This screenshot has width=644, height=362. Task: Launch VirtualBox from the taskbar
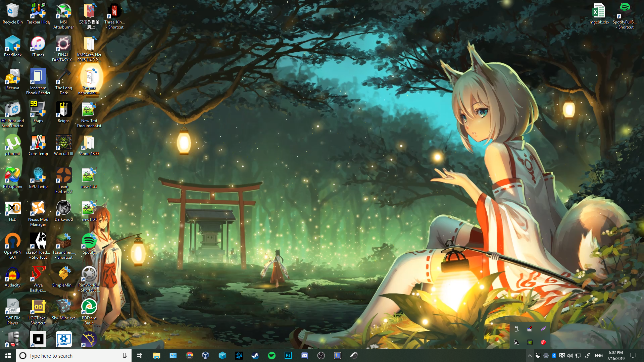[206, 356]
